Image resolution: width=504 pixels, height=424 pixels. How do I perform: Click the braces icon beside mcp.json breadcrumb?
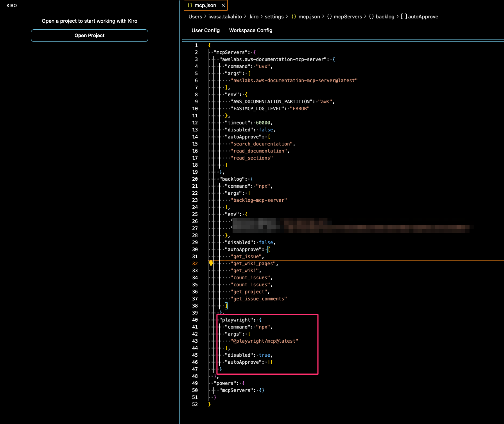click(x=294, y=17)
